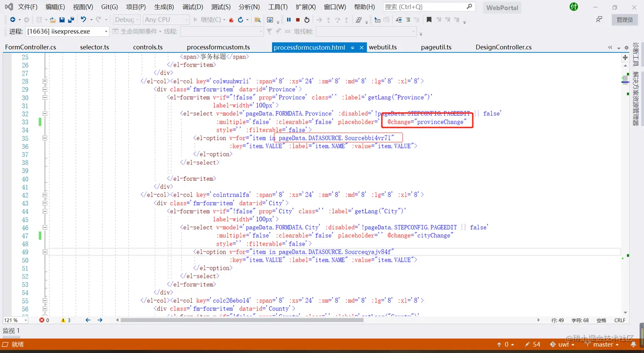Viewport: 644px width, 353px height.
Task: Close the processformcustom.html tab
Action: pos(362,48)
